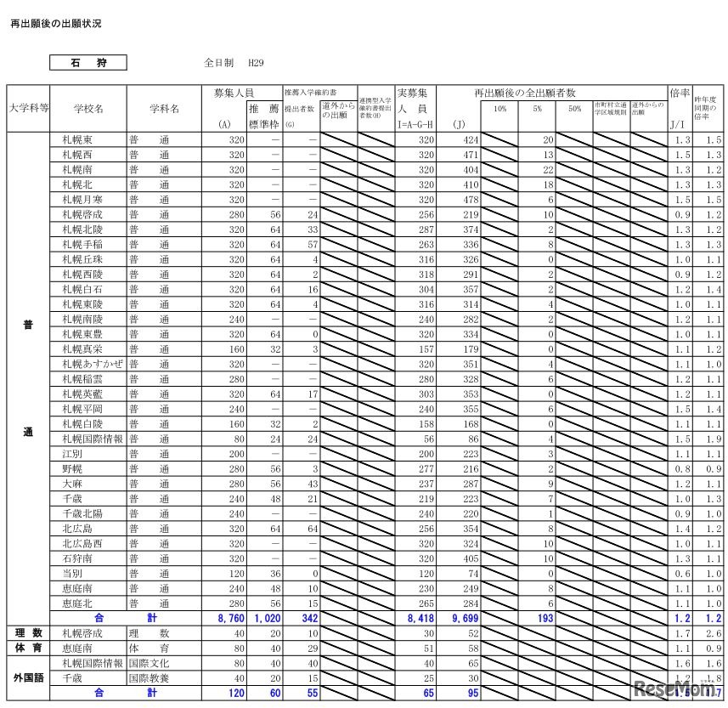Select the 体育 category label
Screen dimensions: 728x708
pos(28,648)
